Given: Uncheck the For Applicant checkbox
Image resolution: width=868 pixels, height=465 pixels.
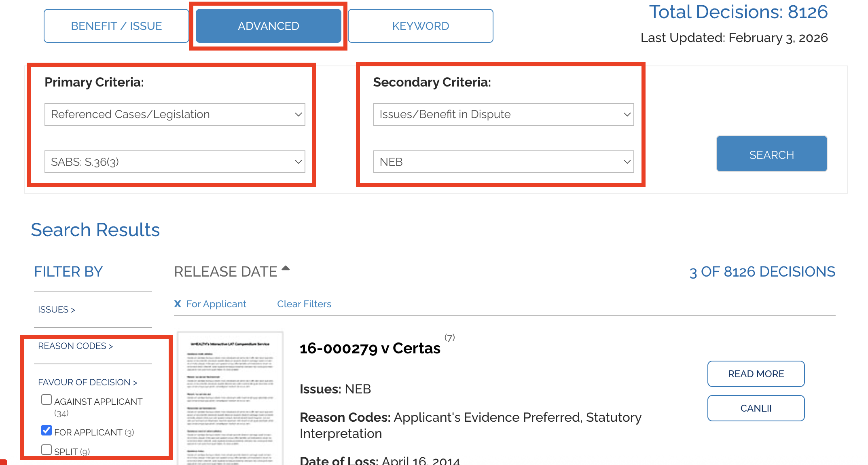Looking at the screenshot, I should (47, 431).
